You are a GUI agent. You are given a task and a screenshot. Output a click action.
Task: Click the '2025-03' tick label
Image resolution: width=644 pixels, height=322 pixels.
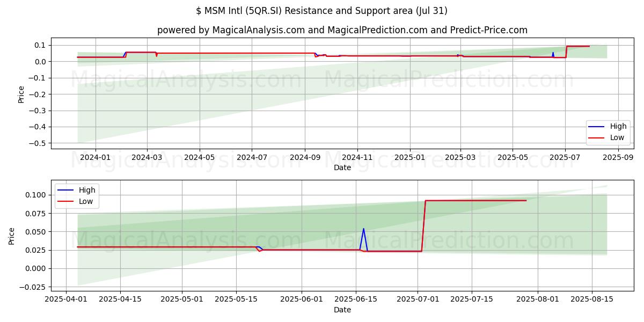point(460,157)
